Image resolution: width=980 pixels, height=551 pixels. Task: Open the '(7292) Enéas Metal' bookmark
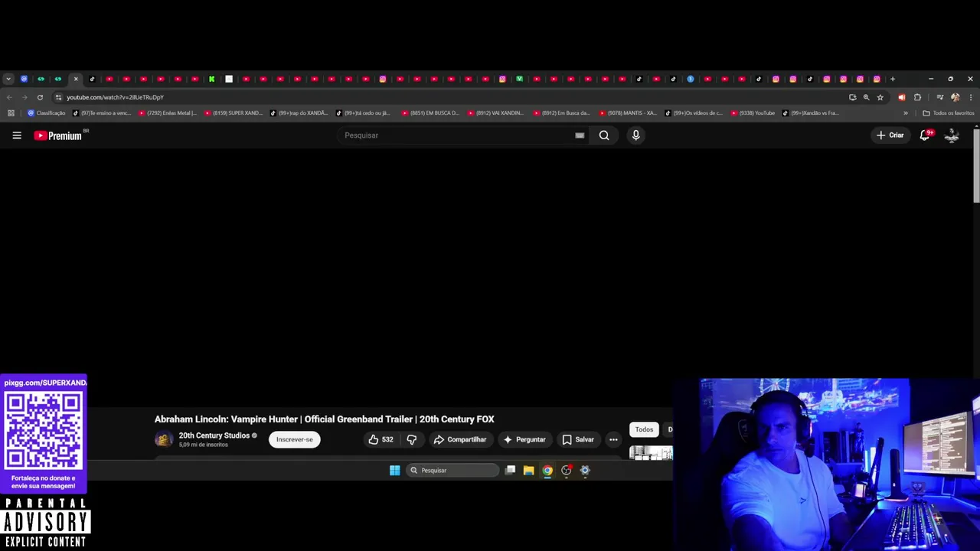(x=168, y=113)
